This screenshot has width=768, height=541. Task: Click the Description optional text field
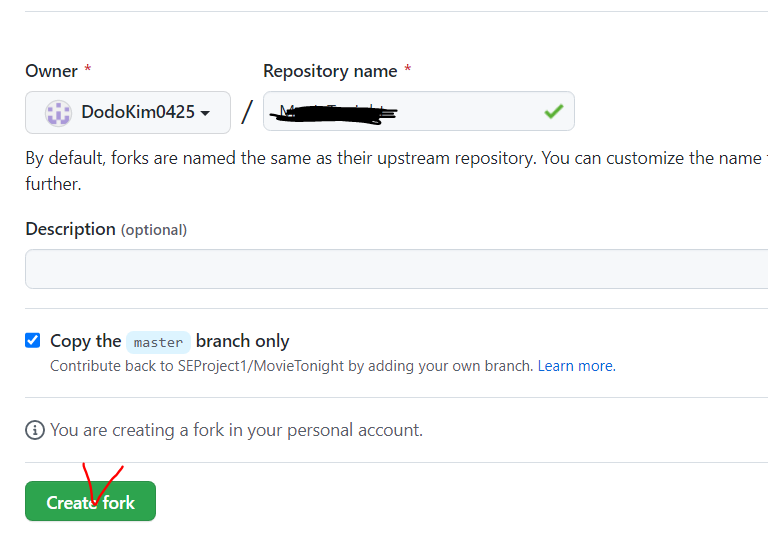click(397, 269)
